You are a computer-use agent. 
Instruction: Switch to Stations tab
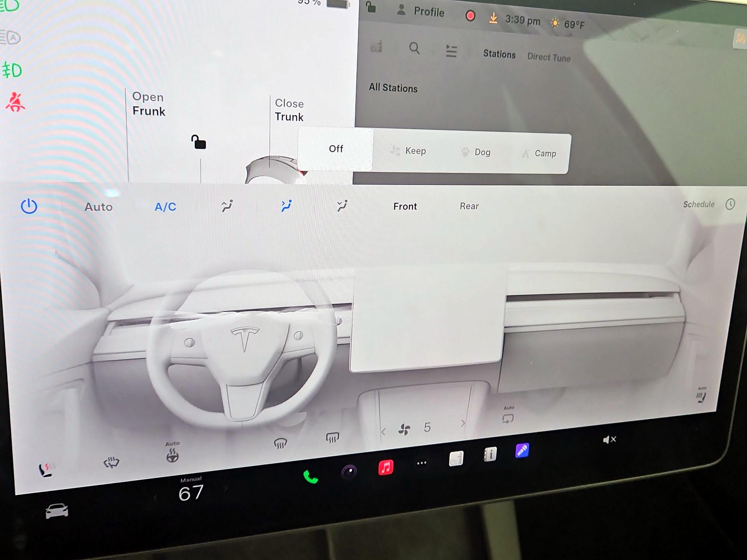coord(499,54)
